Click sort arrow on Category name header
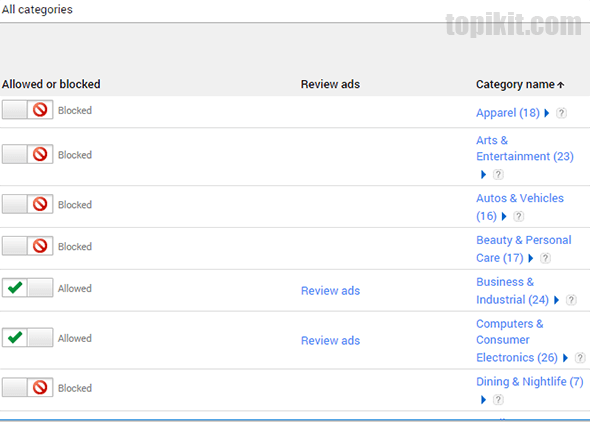 coord(561,85)
